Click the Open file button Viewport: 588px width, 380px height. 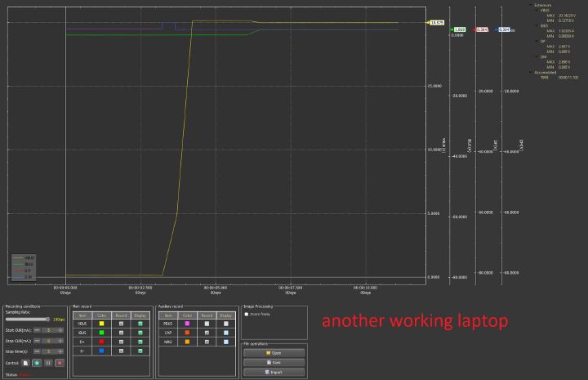point(274,352)
